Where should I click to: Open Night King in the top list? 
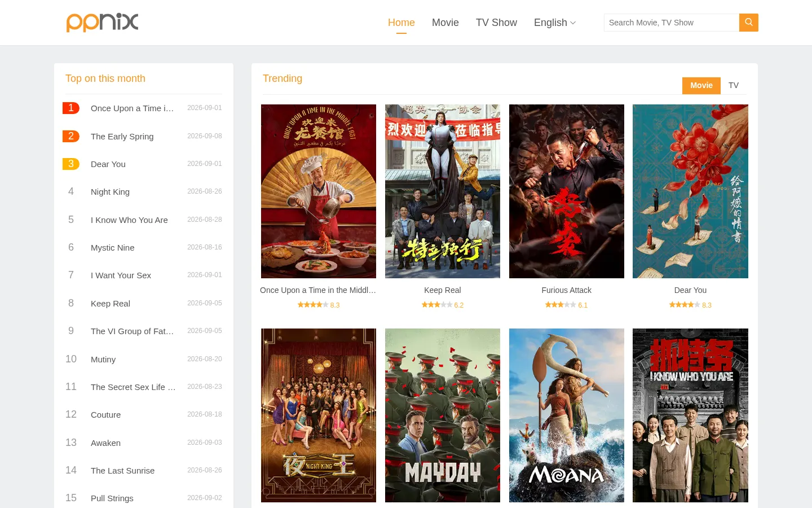[110, 192]
